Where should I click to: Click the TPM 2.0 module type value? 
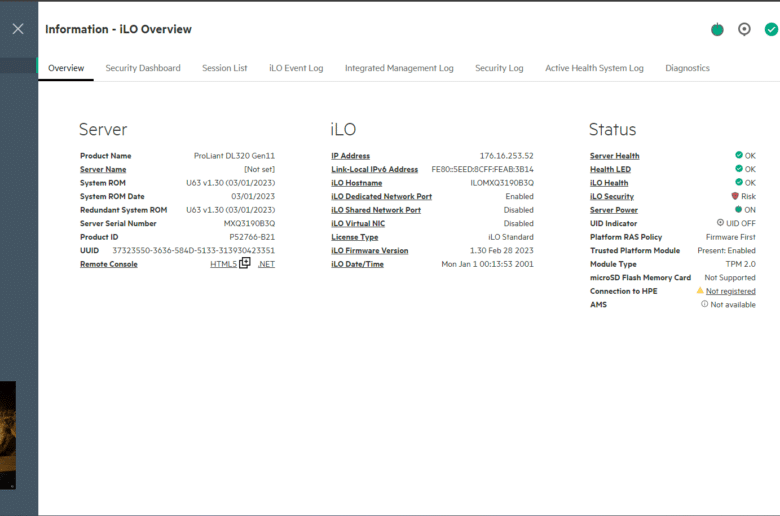click(x=740, y=264)
